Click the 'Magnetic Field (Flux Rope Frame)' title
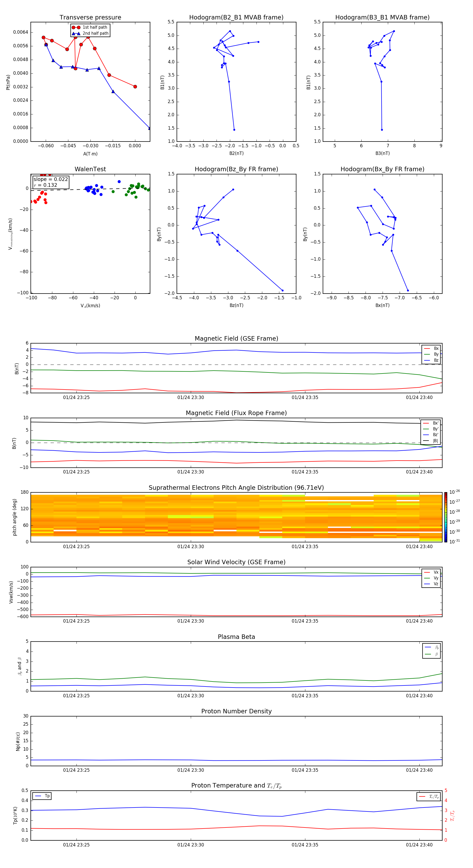 [x=236, y=413]
